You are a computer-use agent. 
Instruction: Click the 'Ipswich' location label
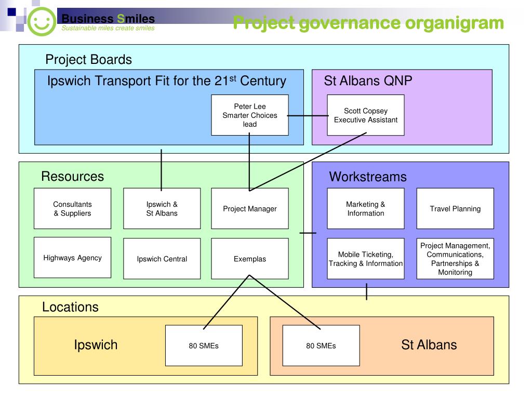pos(96,345)
